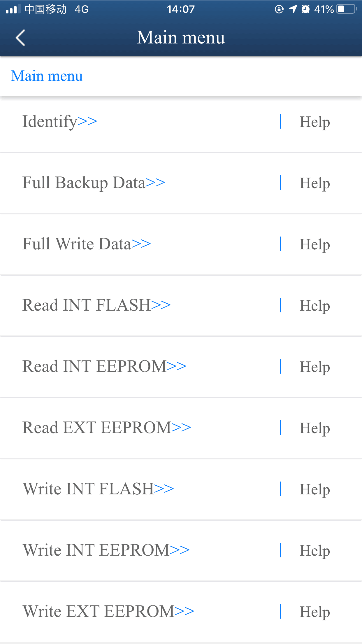Tap the battery icon in status bar
Screen dimensions: 362x644
click(346, 9)
